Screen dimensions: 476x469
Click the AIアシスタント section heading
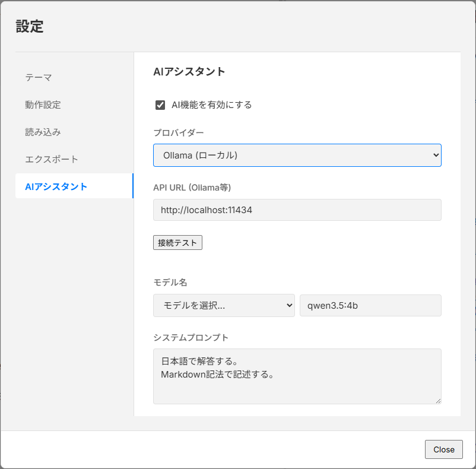click(189, 72)
